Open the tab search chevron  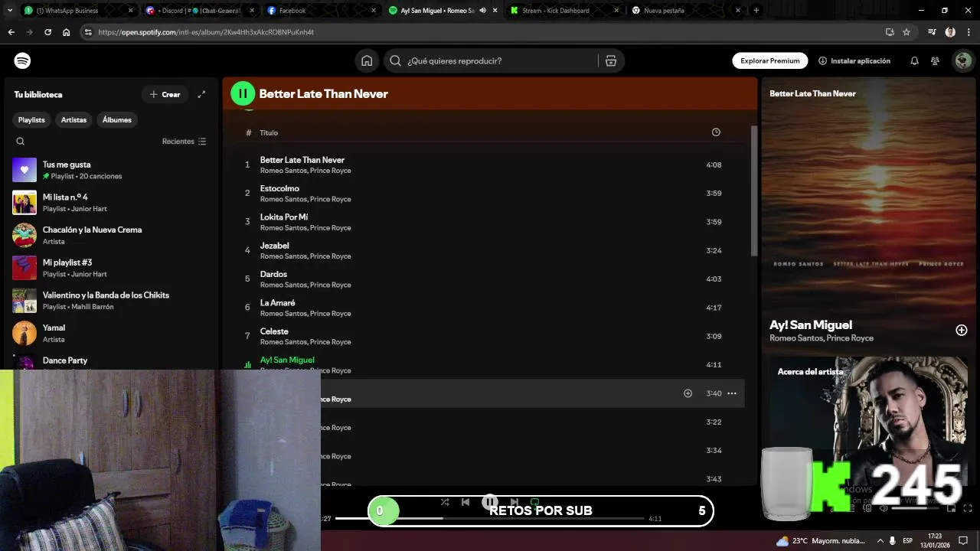coord(9,11)
